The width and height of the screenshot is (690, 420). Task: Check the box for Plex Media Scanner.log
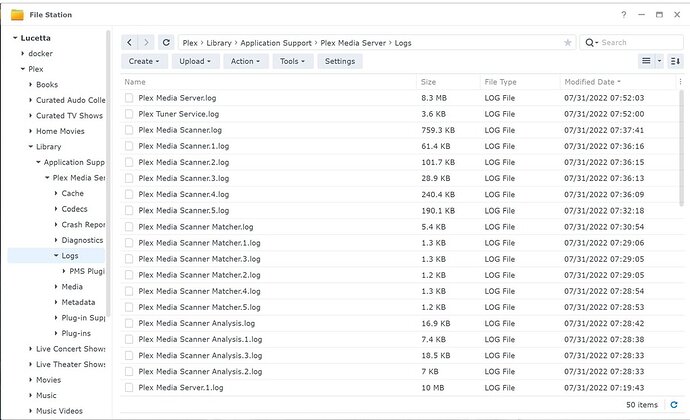point(129,130)
